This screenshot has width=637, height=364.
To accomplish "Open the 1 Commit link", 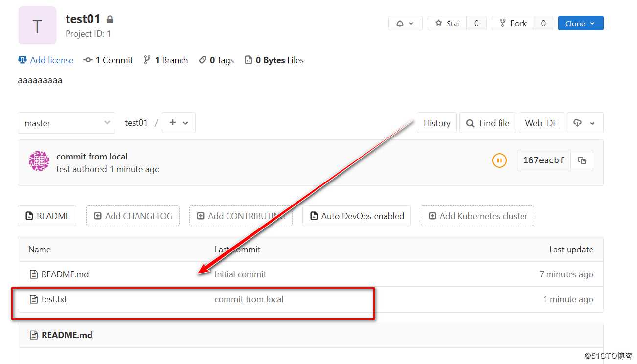I will coord(108,60).
